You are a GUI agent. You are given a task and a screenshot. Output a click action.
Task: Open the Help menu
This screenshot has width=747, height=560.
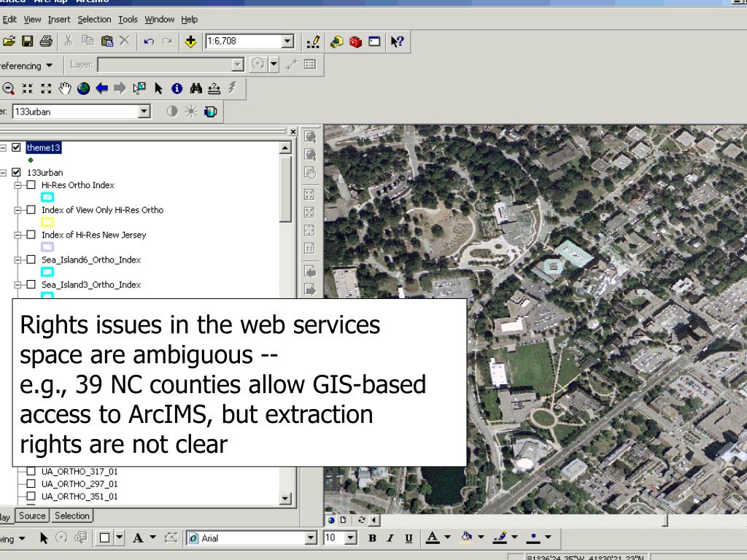click(189, 20)
